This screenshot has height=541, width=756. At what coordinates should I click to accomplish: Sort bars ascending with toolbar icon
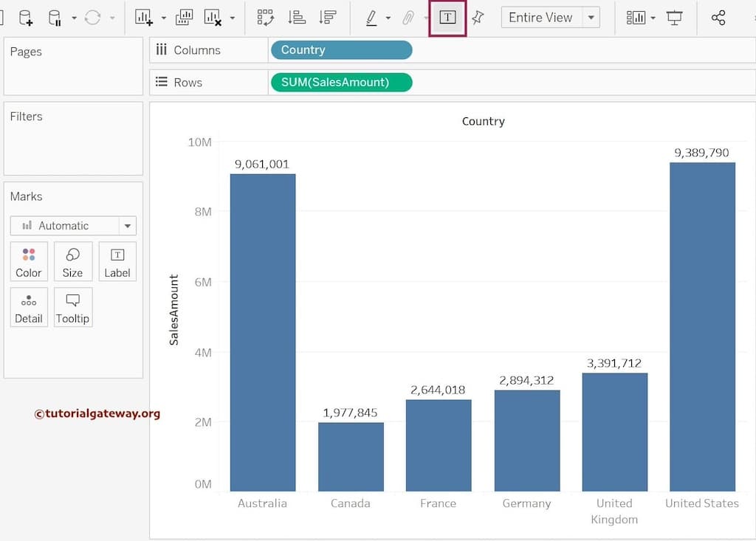coord(297,18)
